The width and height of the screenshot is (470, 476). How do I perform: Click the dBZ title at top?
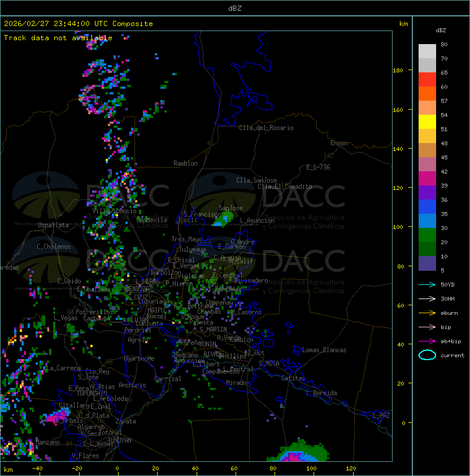tap(235, 8)
